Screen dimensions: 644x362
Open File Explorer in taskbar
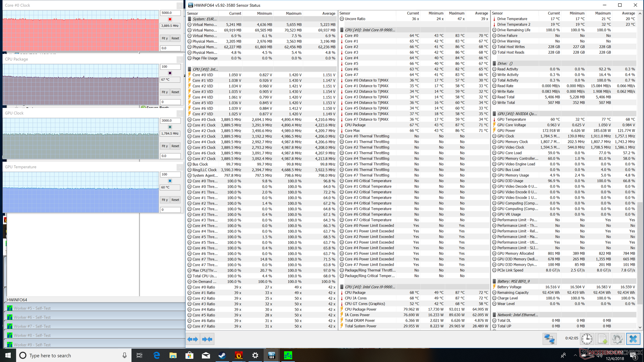click(173, 355)
